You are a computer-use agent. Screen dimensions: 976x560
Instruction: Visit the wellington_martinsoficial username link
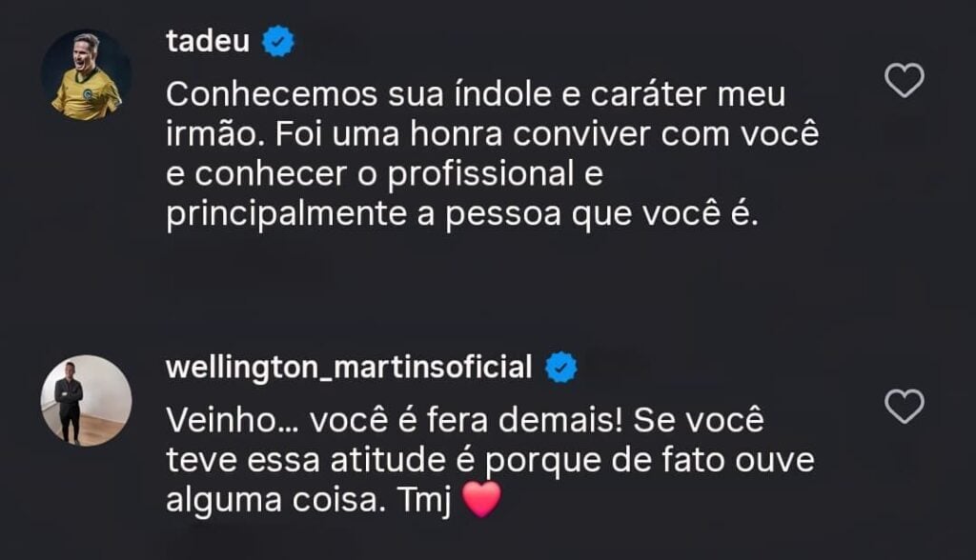pyautogui.click(x=349, y=368)
